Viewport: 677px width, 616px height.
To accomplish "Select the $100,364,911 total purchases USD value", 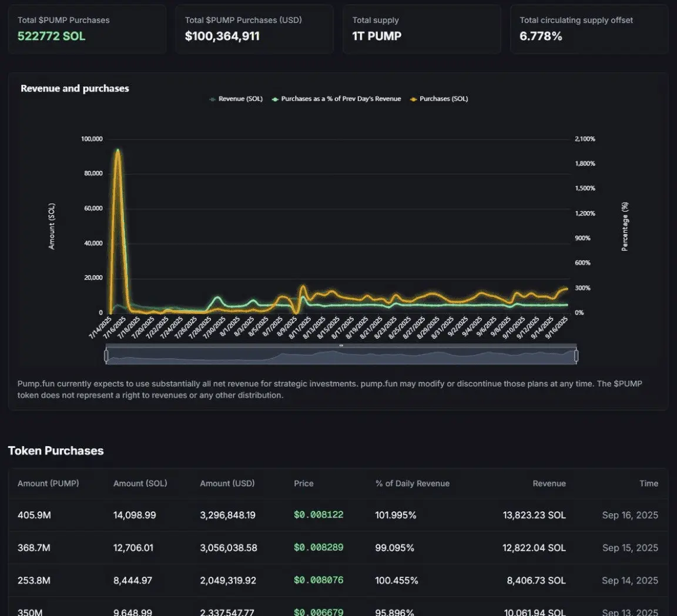I will (222, 36).
